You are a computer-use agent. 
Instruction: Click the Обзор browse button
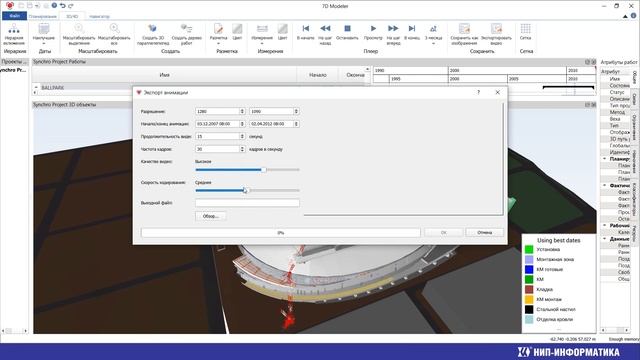pos(211,216)
